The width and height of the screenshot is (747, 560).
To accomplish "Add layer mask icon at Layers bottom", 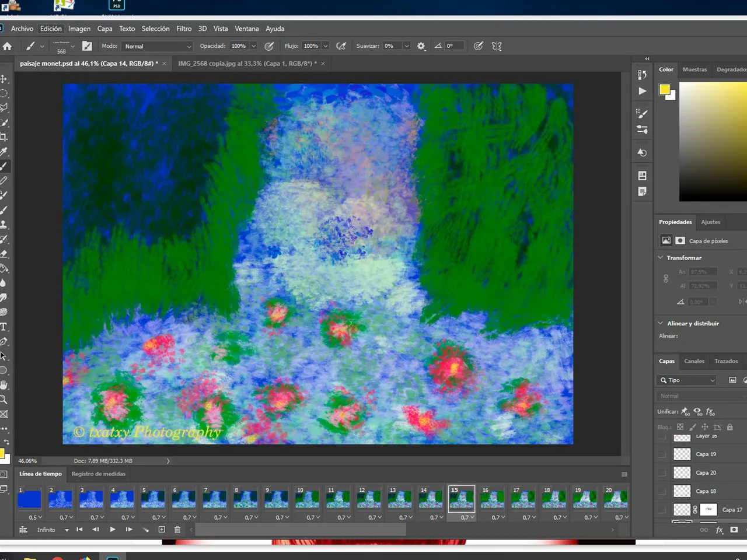I will click(734, 530).
